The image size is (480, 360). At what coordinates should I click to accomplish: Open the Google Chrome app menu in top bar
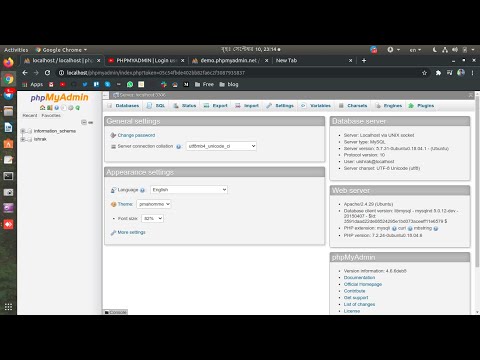click(x=61, y=50)
